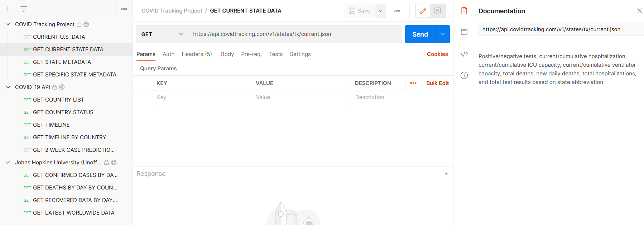Click globe icon next to COVID Tracking Project
Screen dimensions: 644x225
click(x=86, y=24)
